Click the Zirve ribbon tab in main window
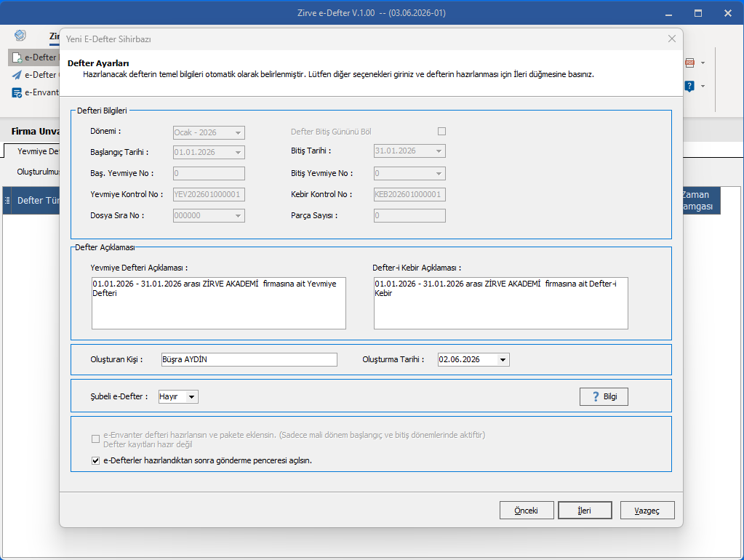This screenshot has width=744, height=560. pyautogui.click(x=54, y=36)
